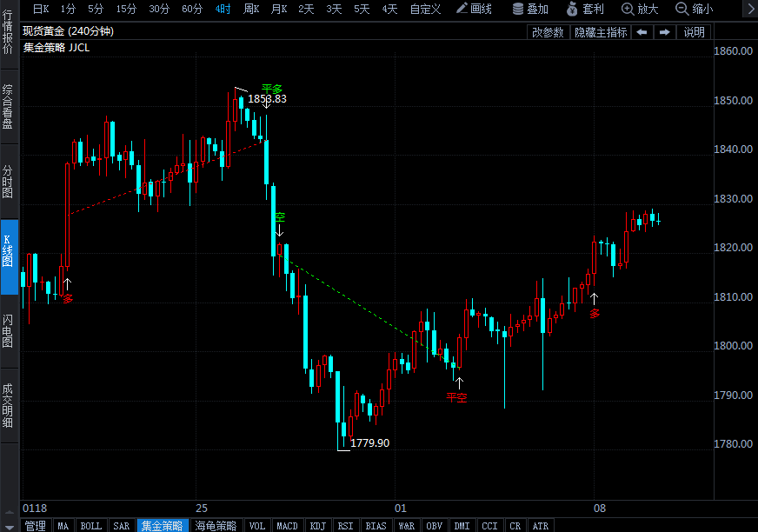Select the CCI indicator tab
This screenshot has width=758, height=532.
pos(489,526)
